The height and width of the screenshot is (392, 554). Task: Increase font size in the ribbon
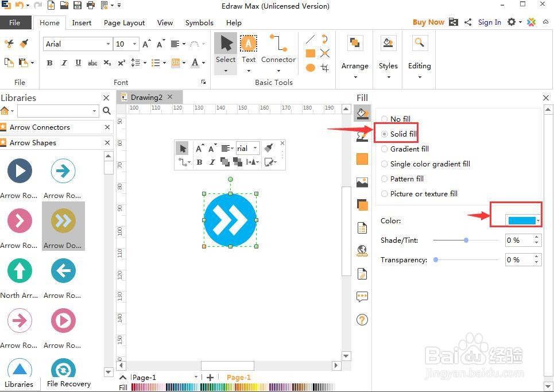pyautogui.click(x=146, y=44)
